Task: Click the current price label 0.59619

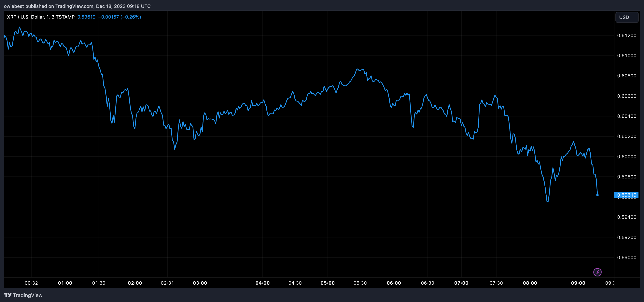Action: 626,195
